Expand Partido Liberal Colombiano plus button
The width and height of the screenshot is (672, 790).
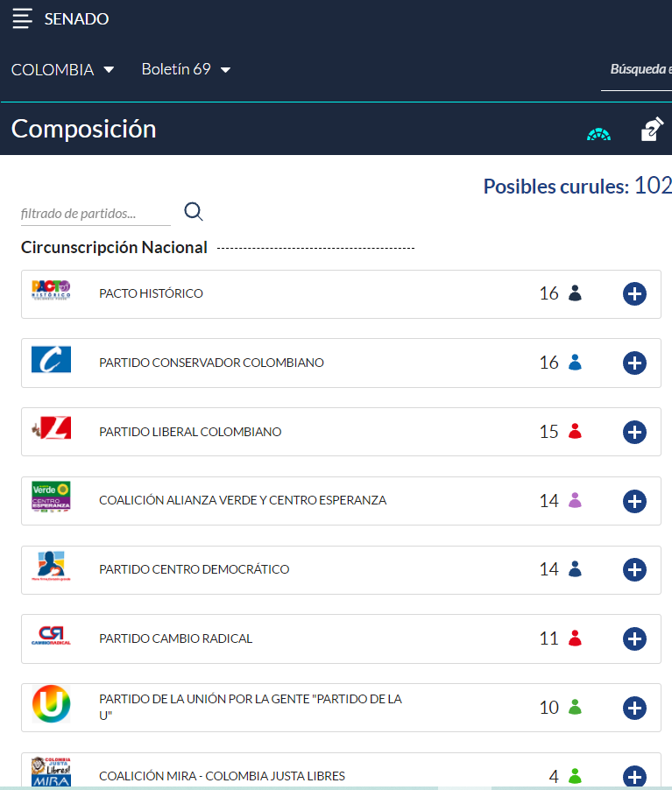coord(634,432)
